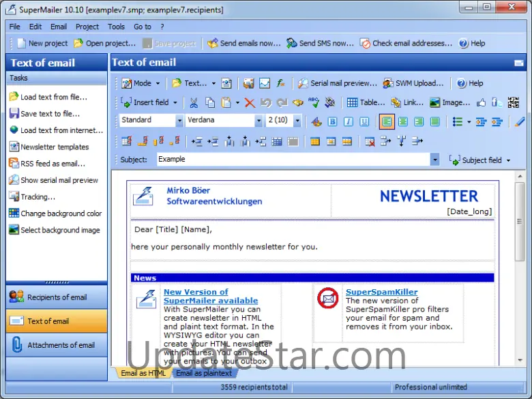Open the Edit menu
This screenshot has height=399, width=532.
(x=35, y=27)
